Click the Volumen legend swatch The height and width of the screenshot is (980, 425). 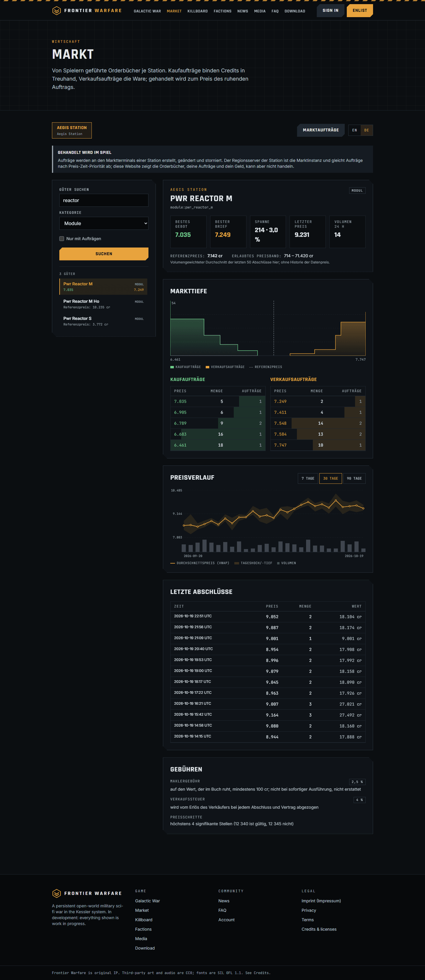point(278,563)
